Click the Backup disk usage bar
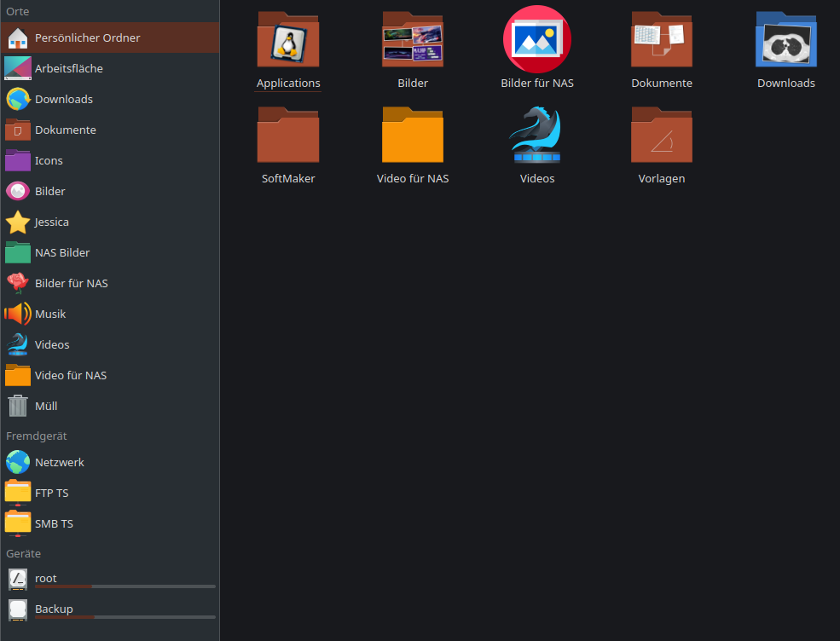Image resolution: width=840 pixels, height=641 pixels. click(x=125, y=617)
